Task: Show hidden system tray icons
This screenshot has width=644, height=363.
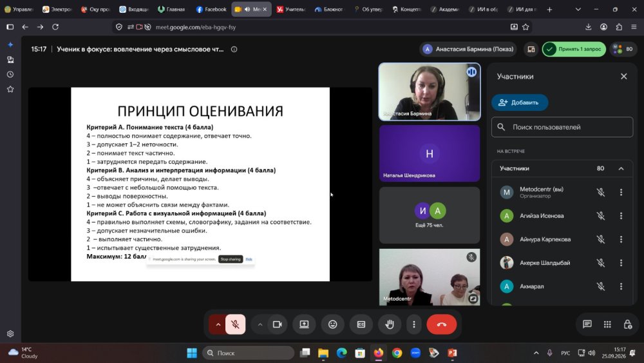Action: click(536, 353)
